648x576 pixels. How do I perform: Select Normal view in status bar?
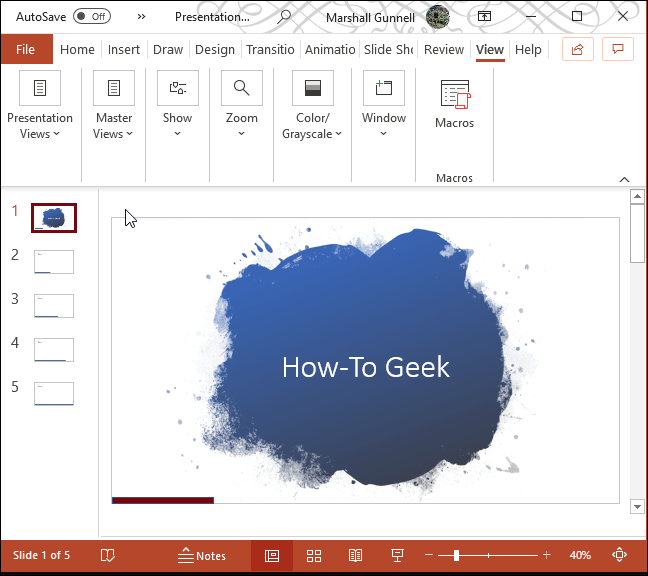pos(271,555)
